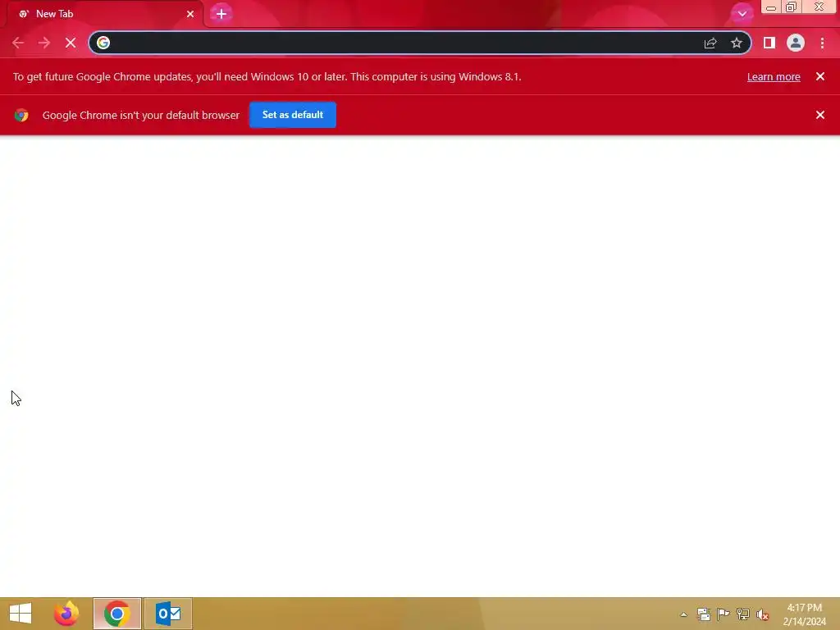Click the network tray icon
Screen dimensions: 840x630
click(743, 614)
